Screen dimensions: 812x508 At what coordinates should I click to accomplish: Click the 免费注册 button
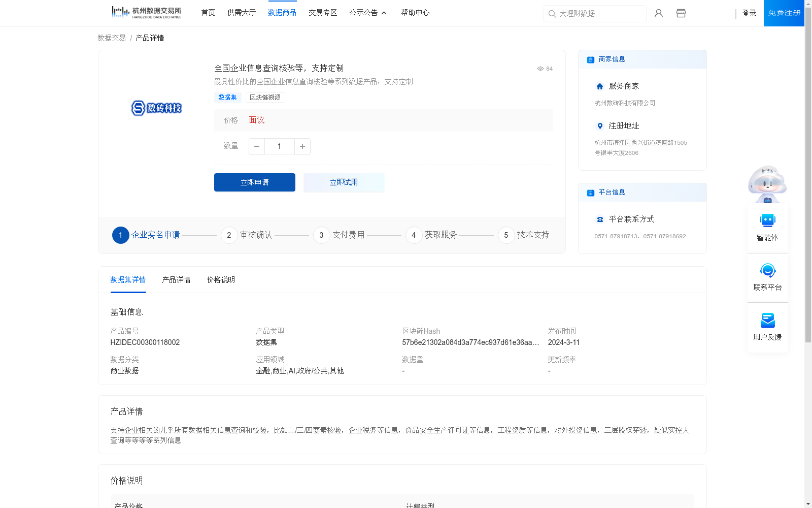[784, 13]
